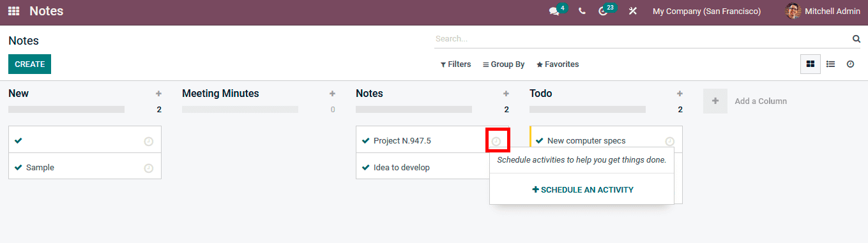Screen dimensions: 868x243
Task: Open the Mitchell Admin user menu
Action: click(823, 11)
